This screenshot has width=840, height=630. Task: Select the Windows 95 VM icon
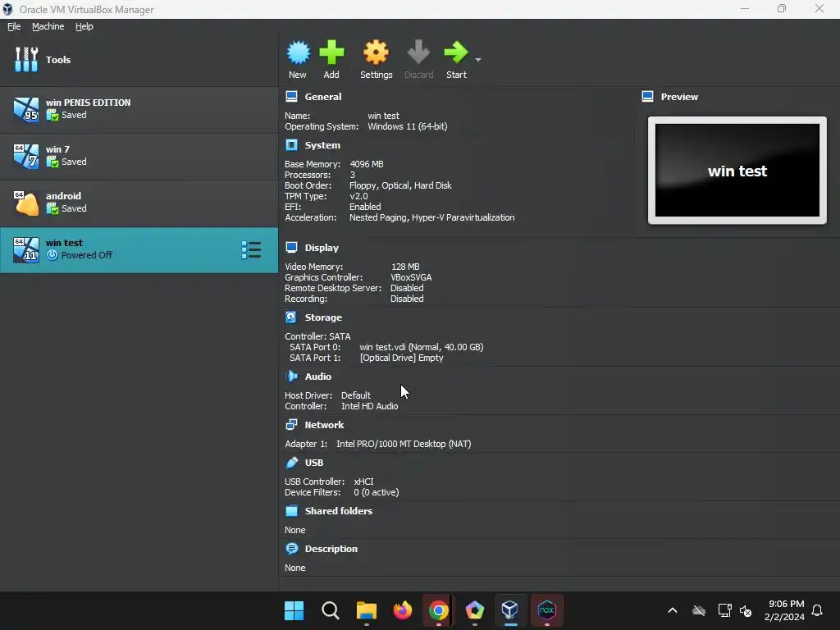point(26,109)
